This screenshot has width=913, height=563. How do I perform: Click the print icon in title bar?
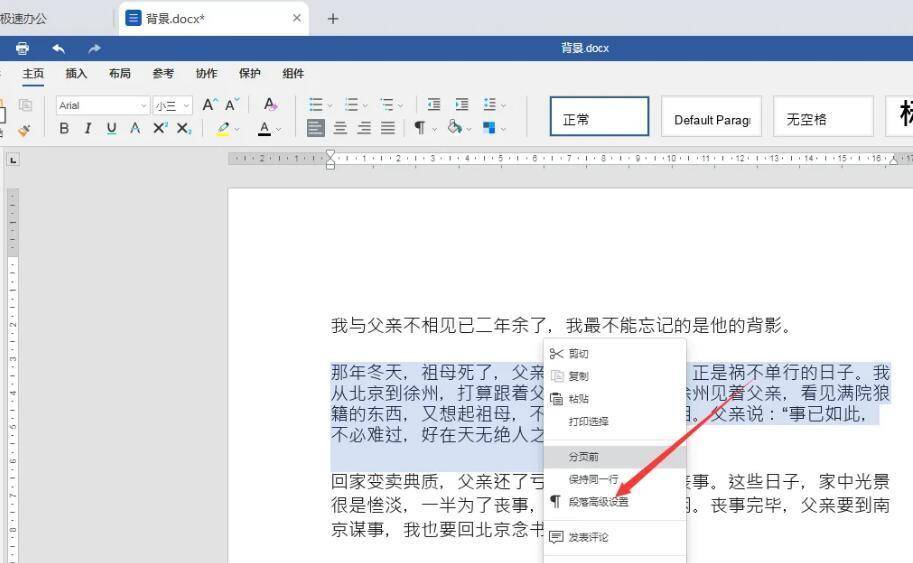coord(22,48)
